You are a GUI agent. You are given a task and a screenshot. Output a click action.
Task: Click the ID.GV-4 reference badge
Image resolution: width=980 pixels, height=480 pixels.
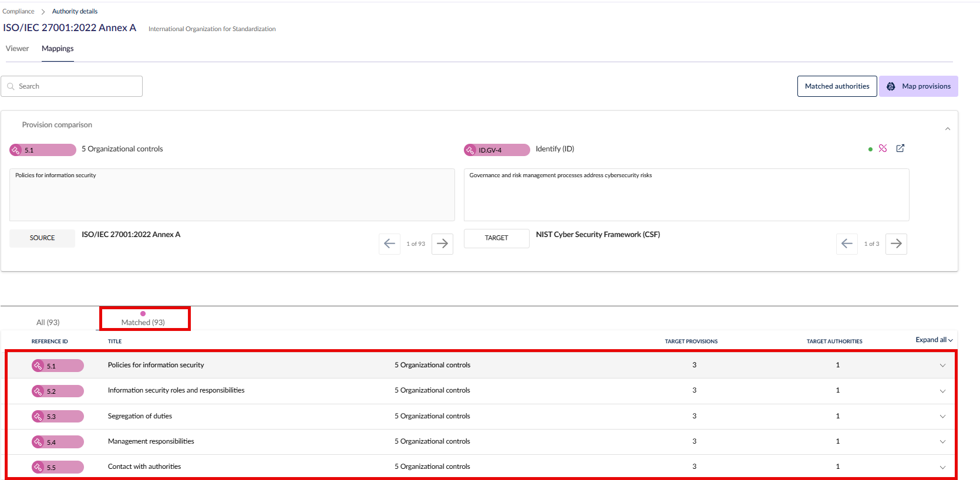497,150
